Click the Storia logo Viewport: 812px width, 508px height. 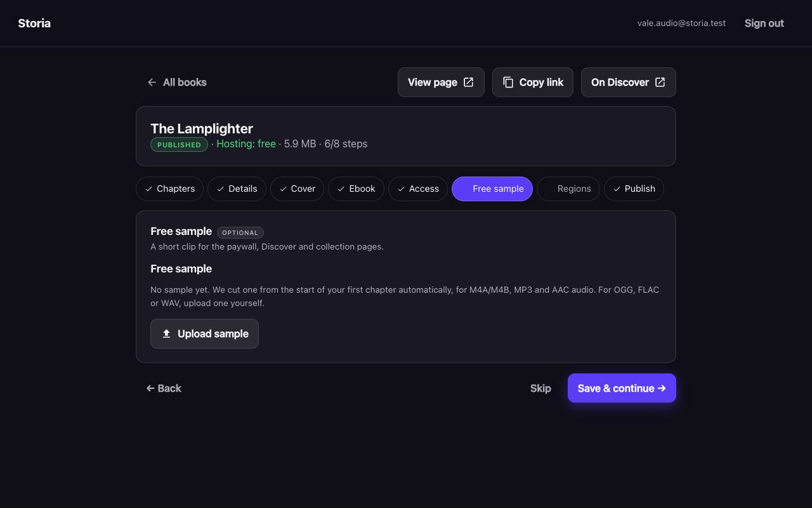tap(34, 23)
